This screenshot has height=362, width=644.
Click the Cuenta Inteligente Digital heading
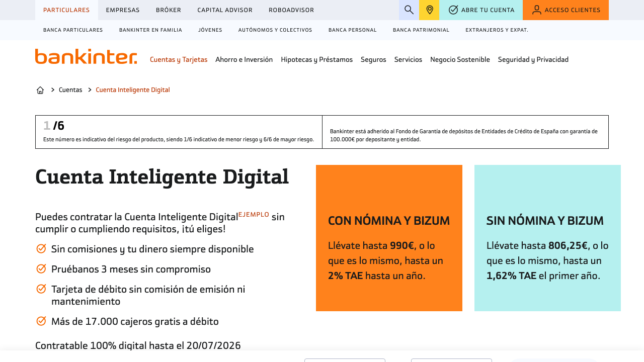pyautogui.click(x=162, y=177)
